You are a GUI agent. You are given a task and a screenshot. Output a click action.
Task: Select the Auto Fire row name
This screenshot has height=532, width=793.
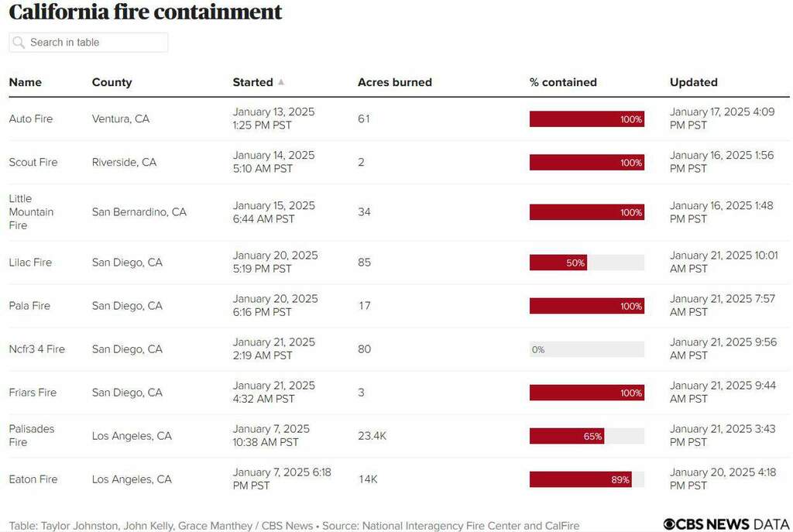(x=31, y=119)
